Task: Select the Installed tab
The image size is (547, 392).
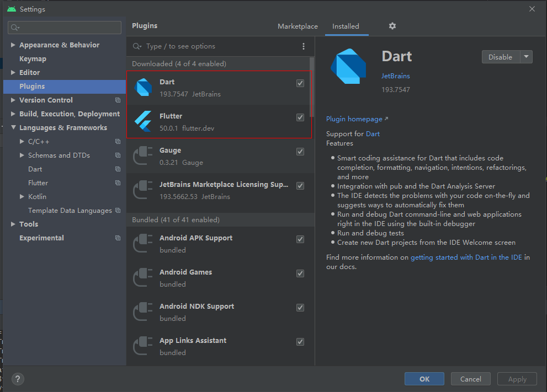Action: click(x=346, y=26)
